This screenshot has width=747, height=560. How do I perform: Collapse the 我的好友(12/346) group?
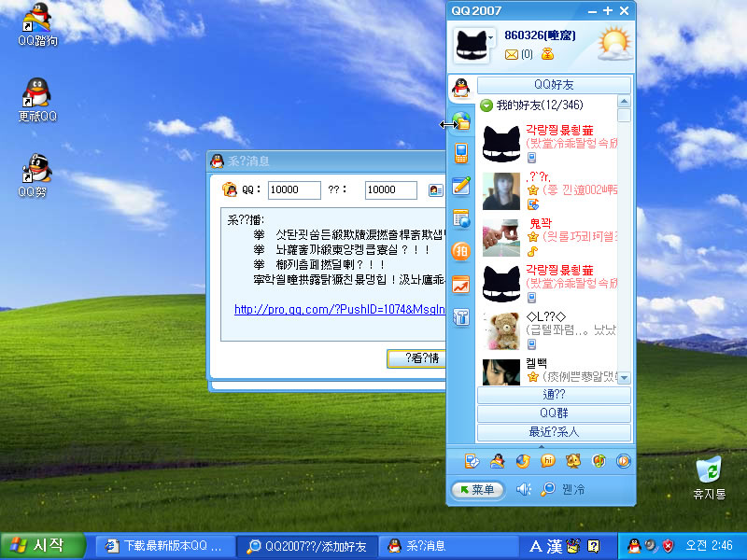(x=486, y=105)
